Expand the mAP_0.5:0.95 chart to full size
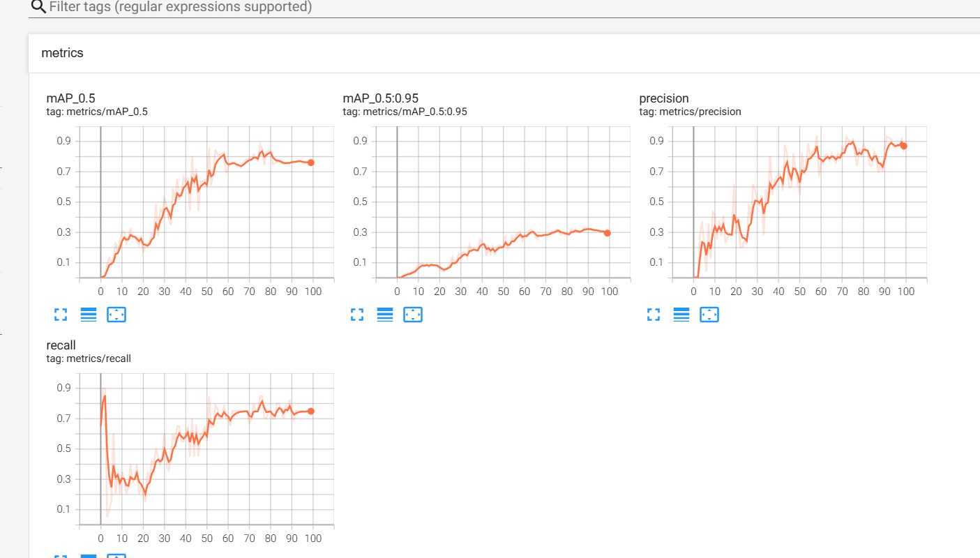Viewport: 980px width, 558px height. tap(357, 315)
